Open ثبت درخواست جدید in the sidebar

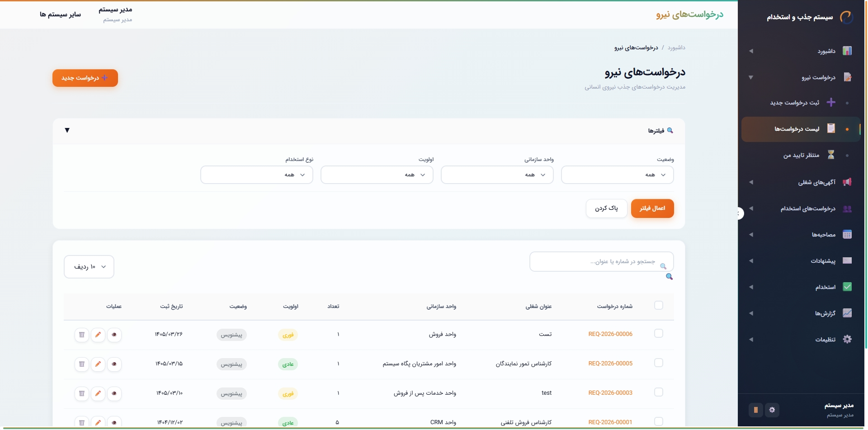802,103
